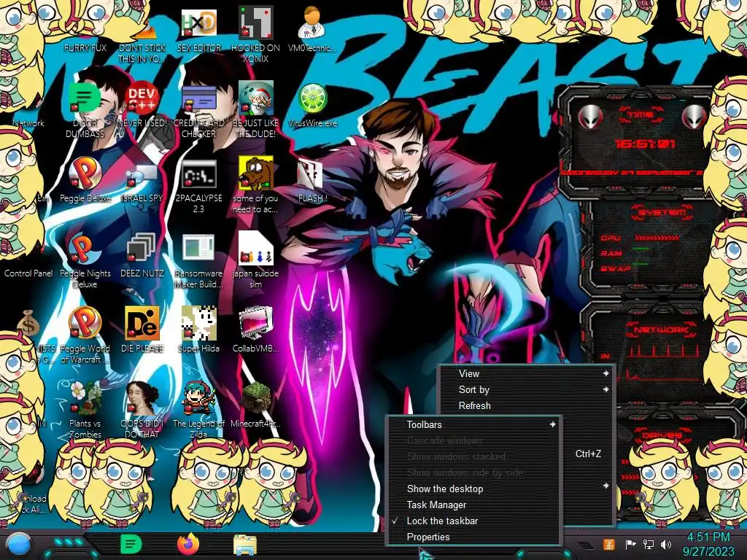Open the Java tray icon
This screenshot has height=560, width=747.
pyautogui.click(x=609, y=544)
